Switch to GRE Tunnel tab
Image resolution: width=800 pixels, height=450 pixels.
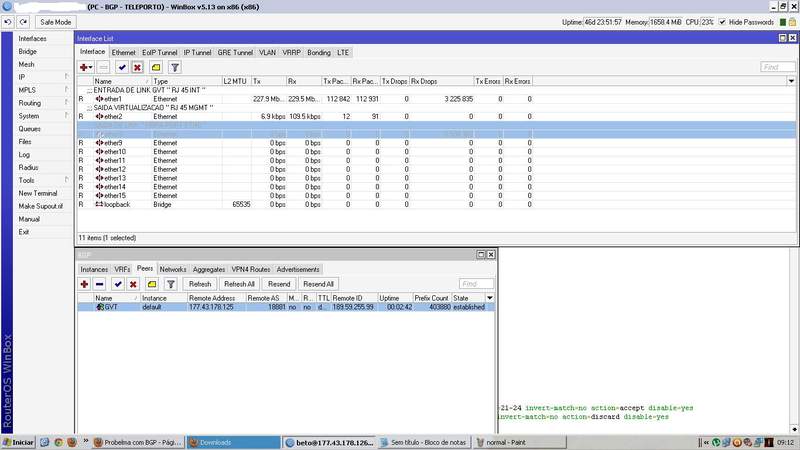point(235,53)
